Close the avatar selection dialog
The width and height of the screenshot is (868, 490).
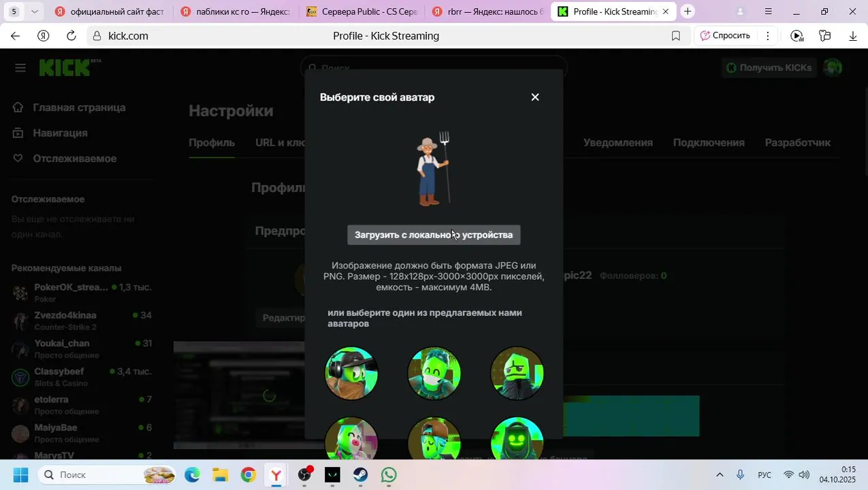click(x=535, y=97)
